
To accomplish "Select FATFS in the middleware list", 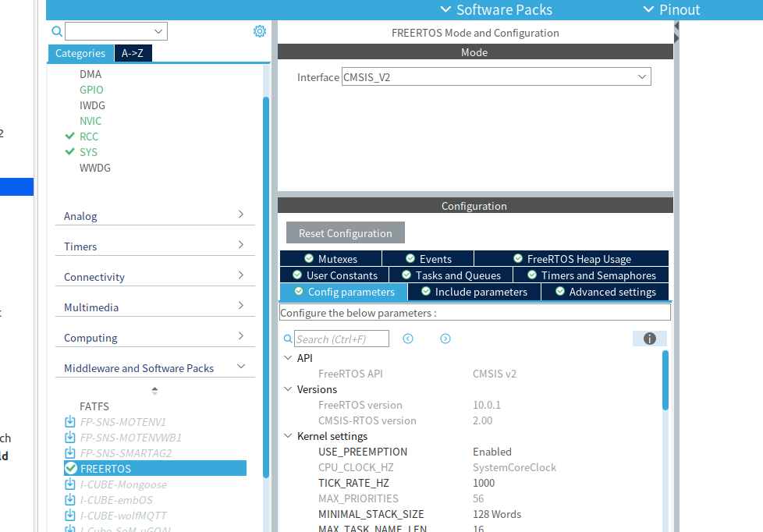I will point(94,406).
